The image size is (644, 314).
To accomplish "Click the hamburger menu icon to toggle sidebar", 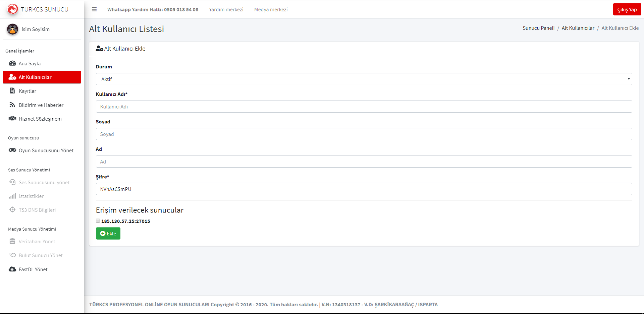I will pyautogui.click(x=94, y=9).
